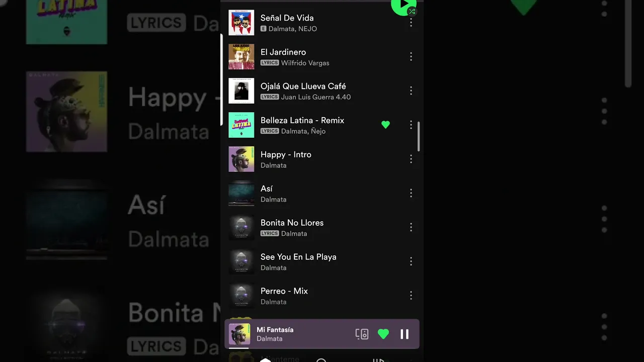Open the Search tab in bottom navigation
Screen dimensions: 644x362
pos(321,360)
